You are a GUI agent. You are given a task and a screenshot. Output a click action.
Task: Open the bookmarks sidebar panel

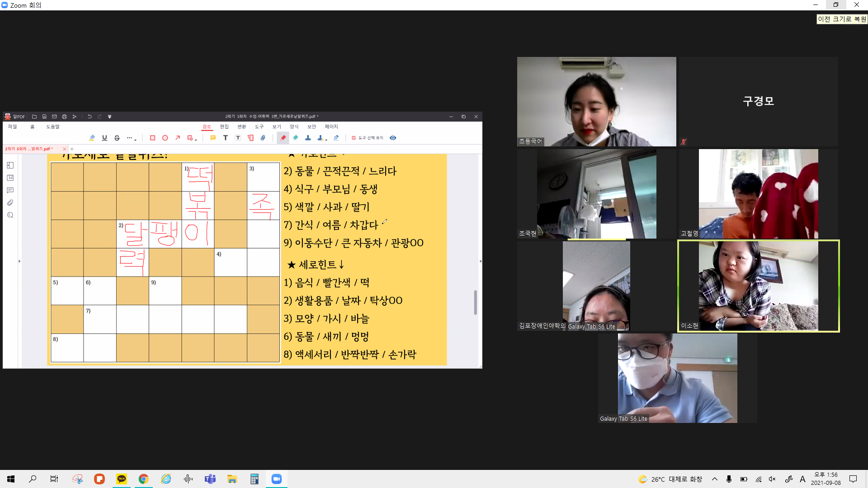10,178
